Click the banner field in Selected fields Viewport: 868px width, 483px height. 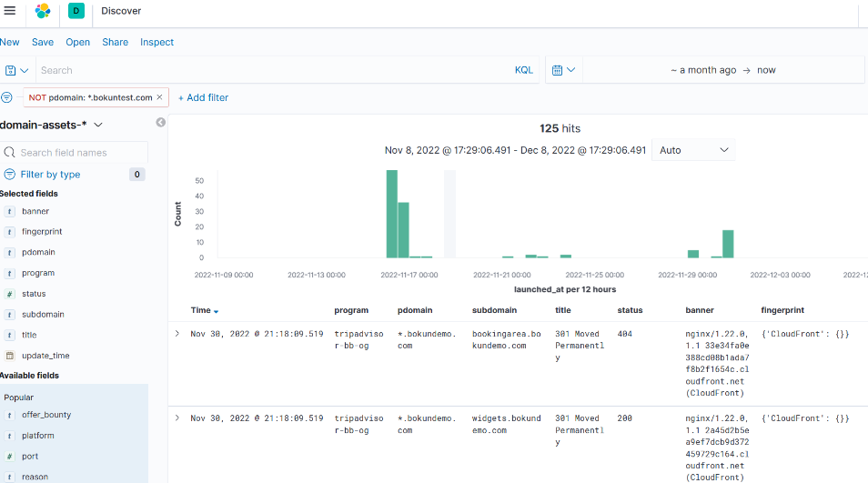click(35, 211)
